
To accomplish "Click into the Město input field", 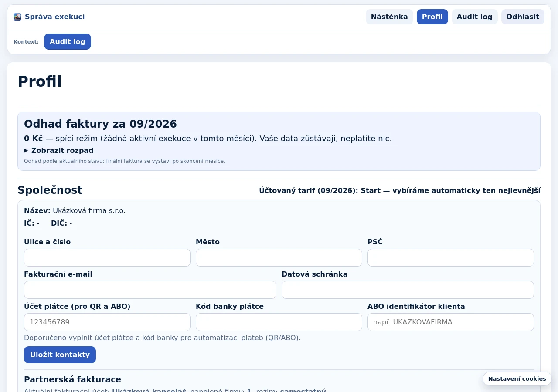I will pos(279,258).
